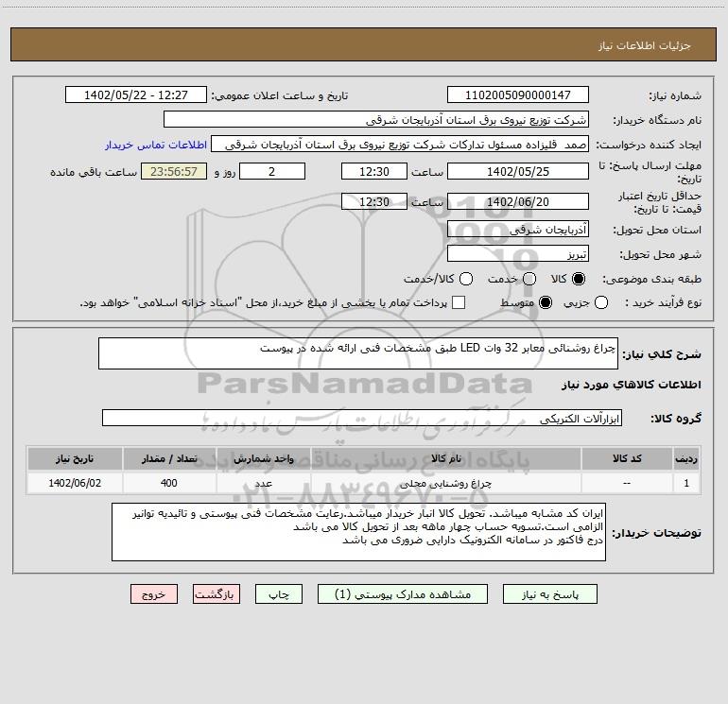This screenshot has width=728, height=704.
Task: Click the تعداد / مقدار column header
Action: tap(169, 458)
